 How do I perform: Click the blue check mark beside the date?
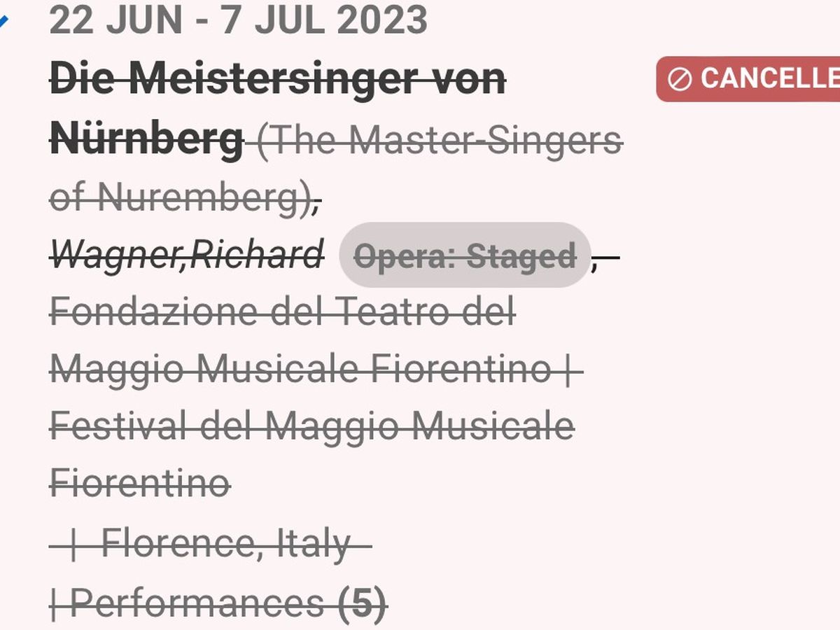tap(3, 21)
